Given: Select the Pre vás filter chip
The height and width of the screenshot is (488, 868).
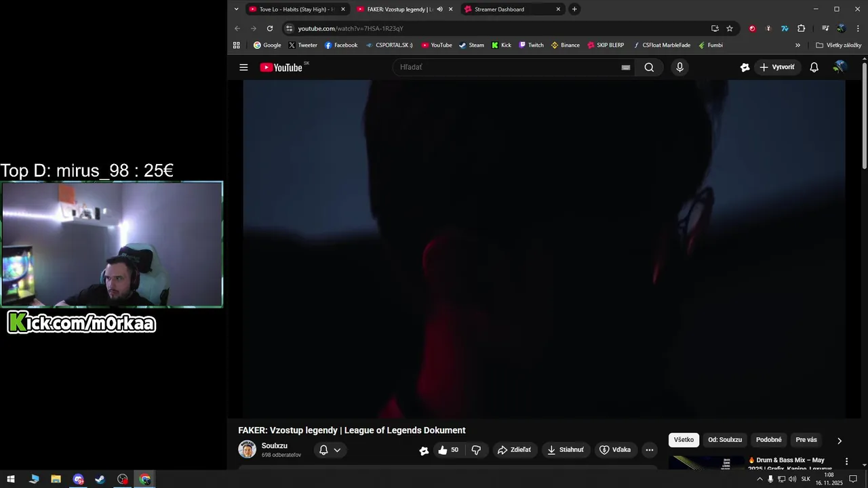Looking at the screenshot, I should (x=806, y=440).
